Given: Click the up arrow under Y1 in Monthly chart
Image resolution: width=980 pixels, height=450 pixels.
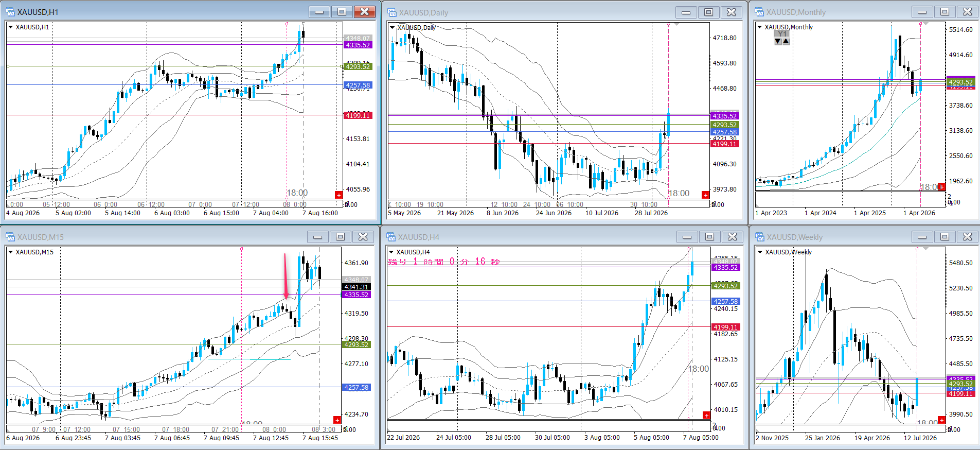Looking at the screenshot, I should point(786,41).
